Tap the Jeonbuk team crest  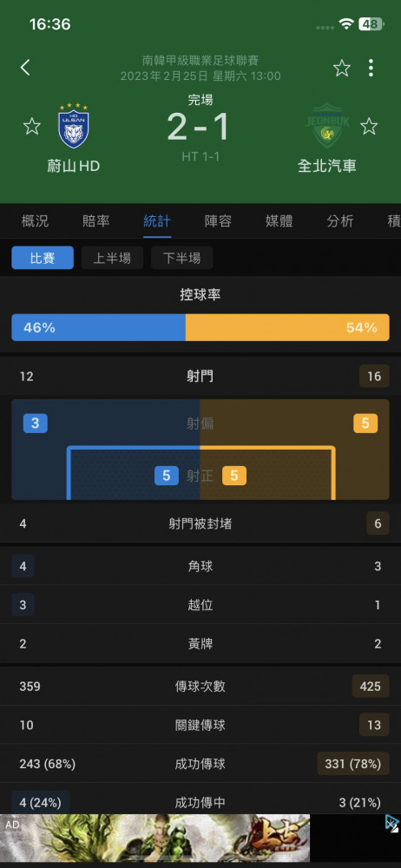pyautogui.click(x=326, y=127)
